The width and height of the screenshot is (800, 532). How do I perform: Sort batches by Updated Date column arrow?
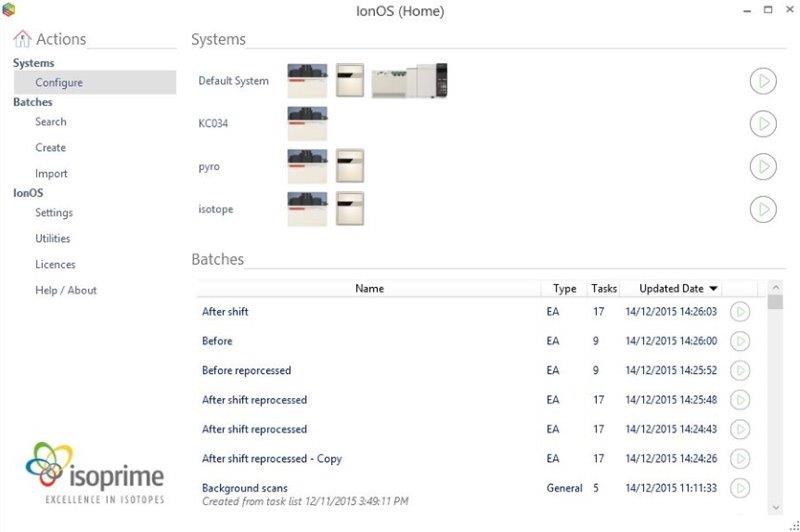click(713, 289)
